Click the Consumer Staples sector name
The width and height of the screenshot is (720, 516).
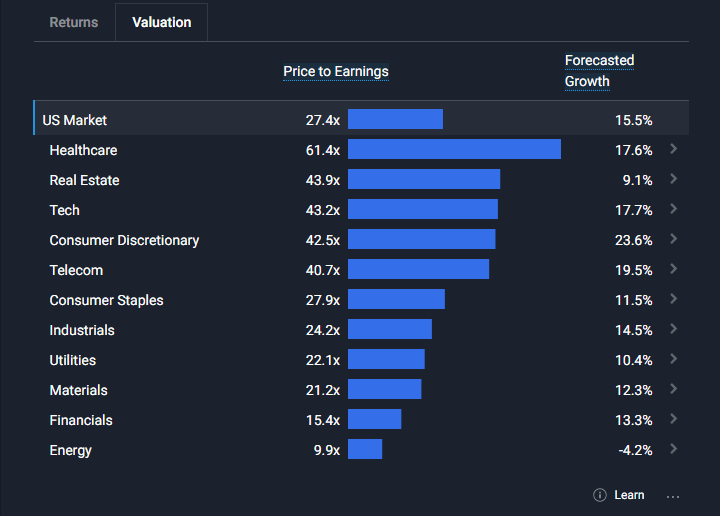[106, 300]
